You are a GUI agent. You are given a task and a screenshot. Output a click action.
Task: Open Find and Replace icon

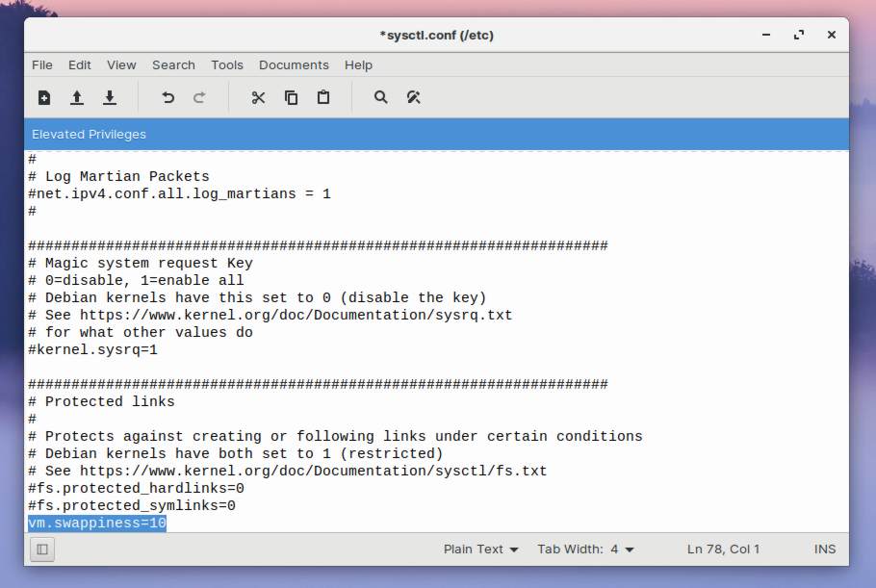[413, 98]
